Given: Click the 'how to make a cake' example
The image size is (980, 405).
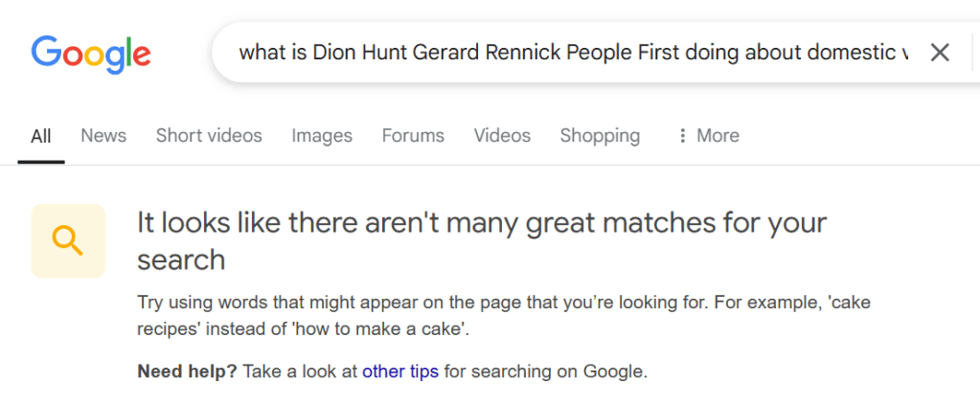Looking at the screenshot, I should [400, 330].
